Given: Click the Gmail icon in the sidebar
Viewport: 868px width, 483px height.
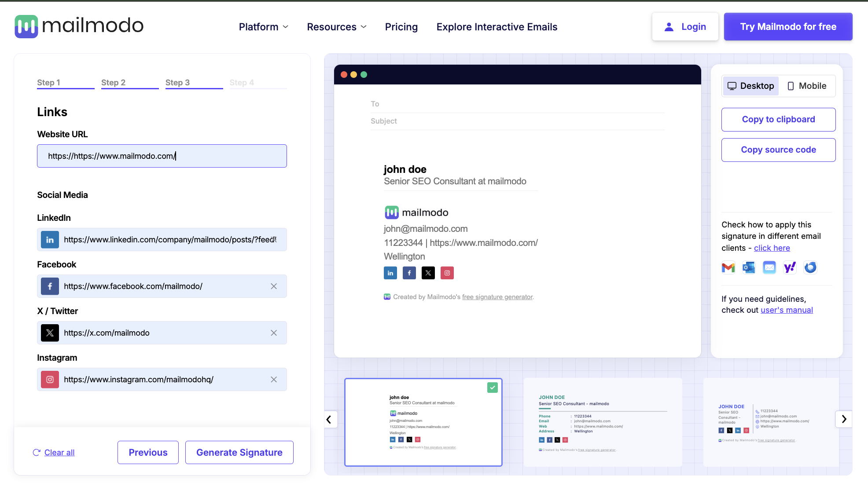Looking at the screenshot, I should coord(728,267).
